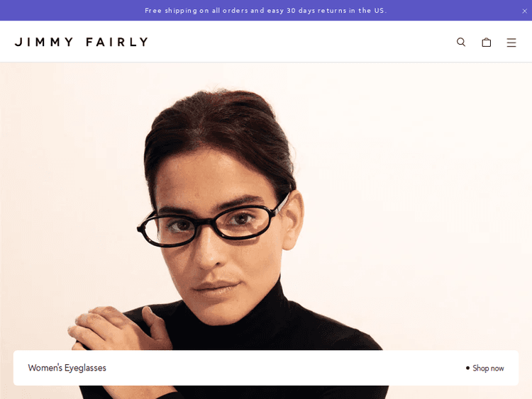Open the search magnifier icon
The height and width of the screenshot is (399, 532).
click(461, 42)
